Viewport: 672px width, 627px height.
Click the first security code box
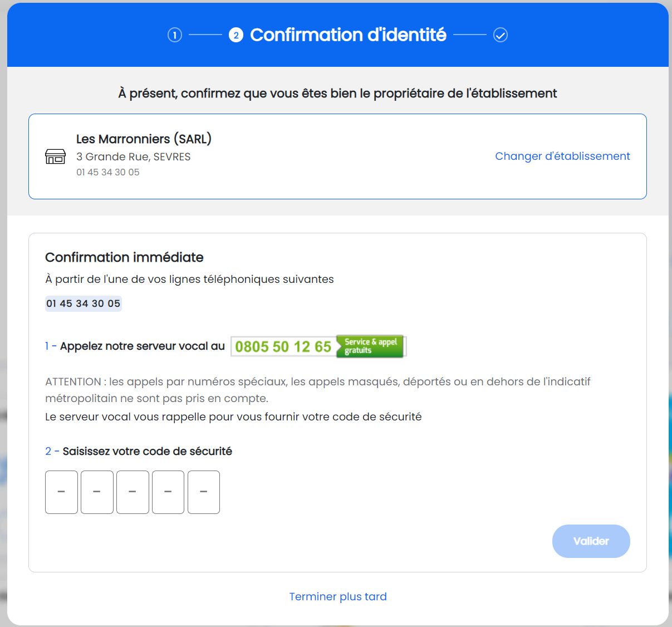61,492
